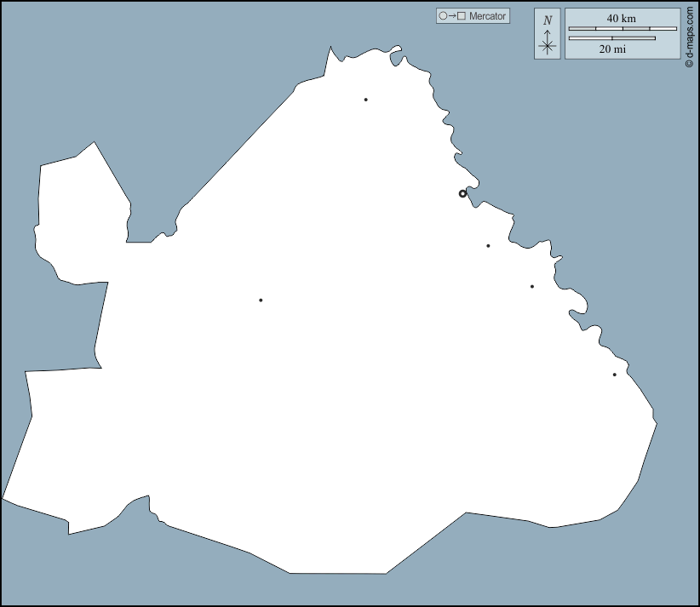Click the northernmost city dot on the map
This screenshot has width=700, height=607.
point(365,100)
